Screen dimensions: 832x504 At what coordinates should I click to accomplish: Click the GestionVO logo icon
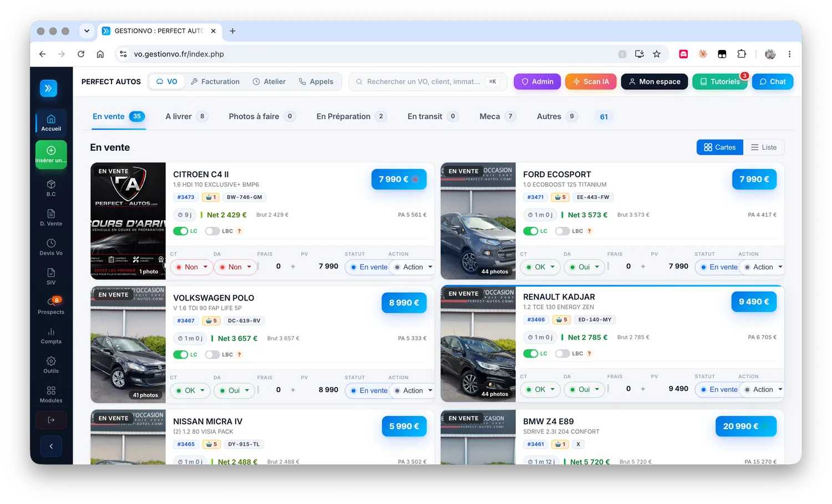point(48,88)
